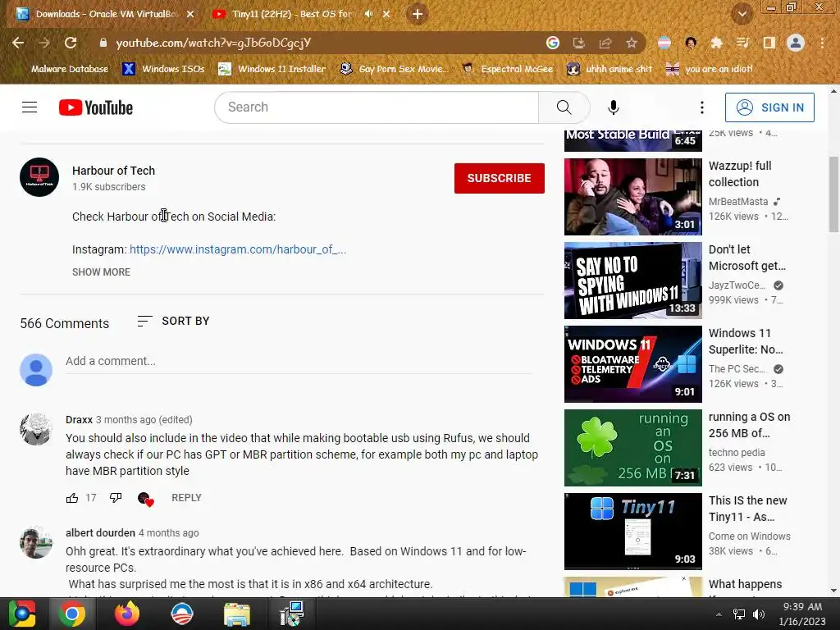Open This IS the new Tiny11 title
Image resolution: width=840 pixels, height=630 pixels.
pyautogui.click(x=748, y=509)
